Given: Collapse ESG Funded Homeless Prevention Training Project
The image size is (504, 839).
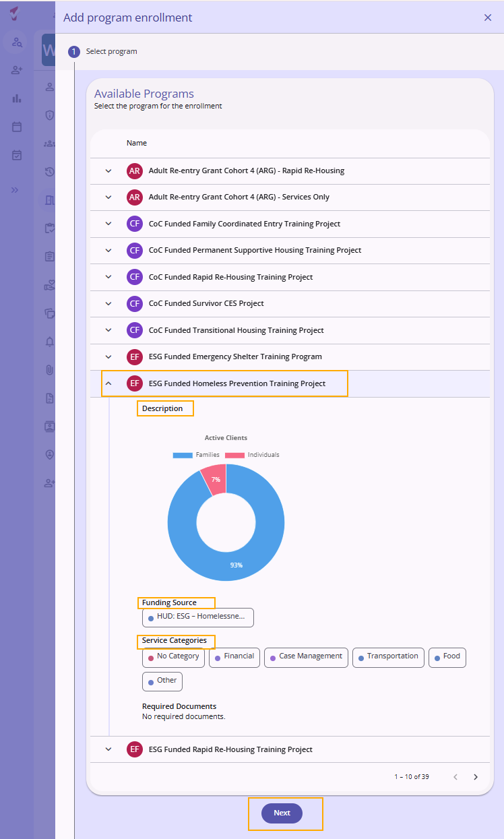Looking at the screenshot, I should (x=108, y=383).
